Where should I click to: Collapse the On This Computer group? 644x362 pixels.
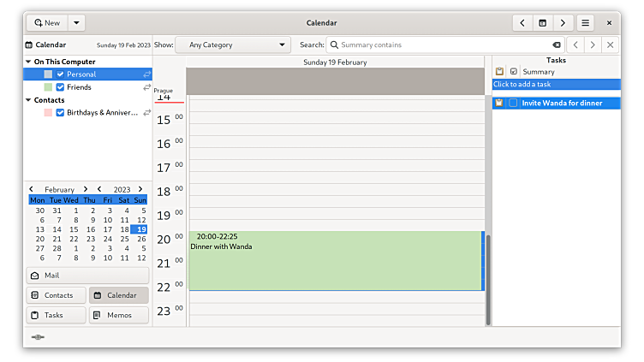(27, 62)
